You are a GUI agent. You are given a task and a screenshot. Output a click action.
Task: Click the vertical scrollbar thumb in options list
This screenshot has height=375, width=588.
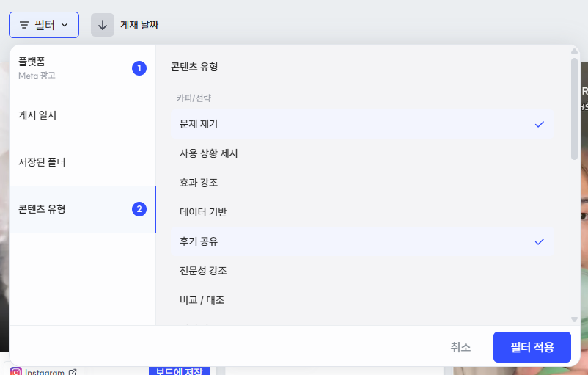click(x=574, y=109)
